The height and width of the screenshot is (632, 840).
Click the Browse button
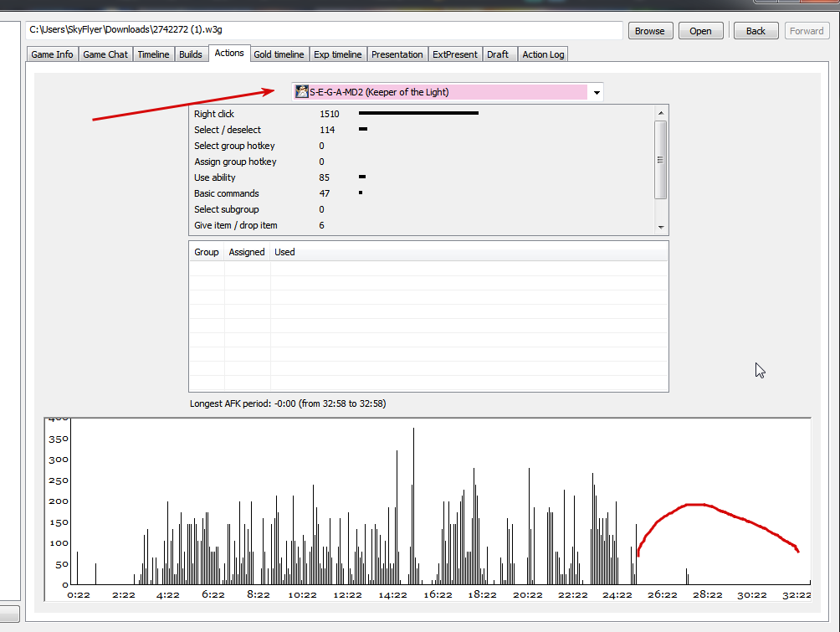tap(650, 31)
